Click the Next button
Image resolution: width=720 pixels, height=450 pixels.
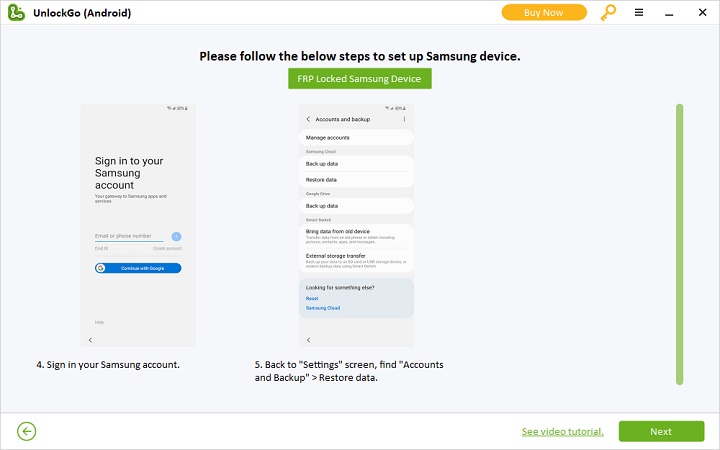click(x=661, y=431)
